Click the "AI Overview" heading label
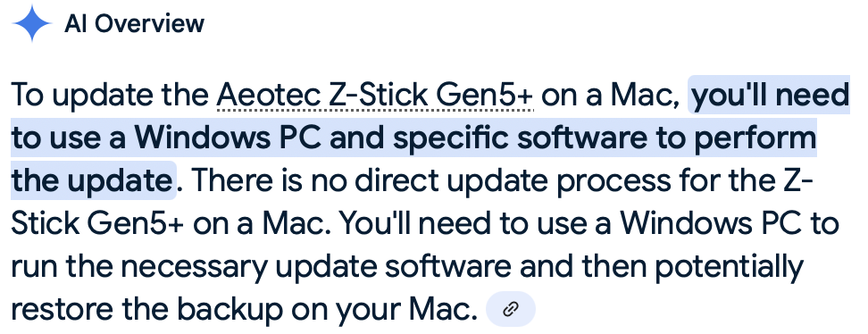868x334 pixels. click(x=135, y=24)
